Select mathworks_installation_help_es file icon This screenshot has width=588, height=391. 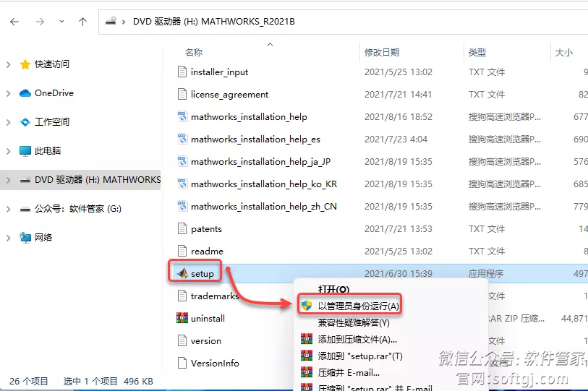point(182,139)
